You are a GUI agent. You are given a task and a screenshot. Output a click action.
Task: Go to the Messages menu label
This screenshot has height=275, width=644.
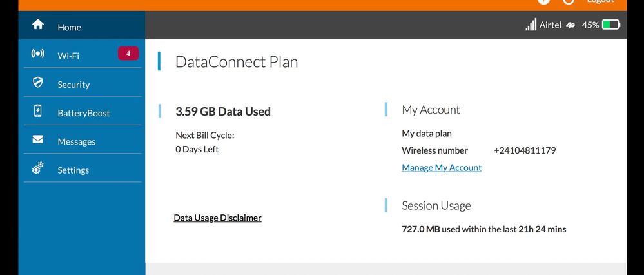pyautogui.click(x=76, y=142)
